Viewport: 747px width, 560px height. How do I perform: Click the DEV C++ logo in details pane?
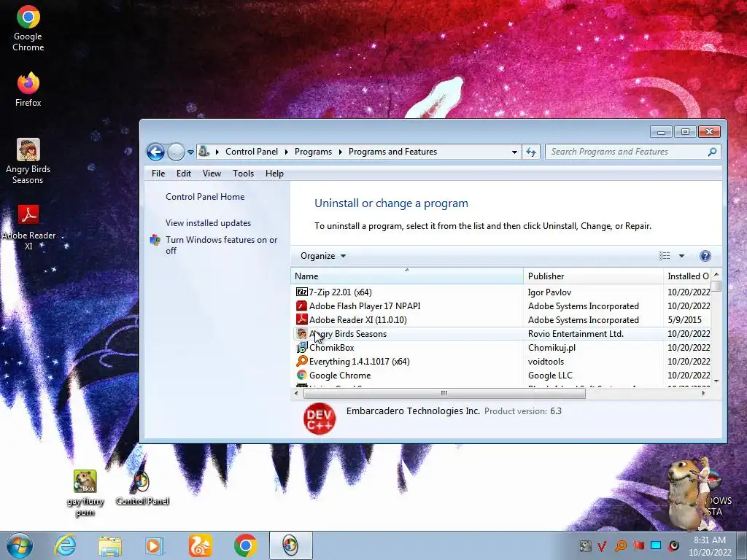(x=320, y=419)
